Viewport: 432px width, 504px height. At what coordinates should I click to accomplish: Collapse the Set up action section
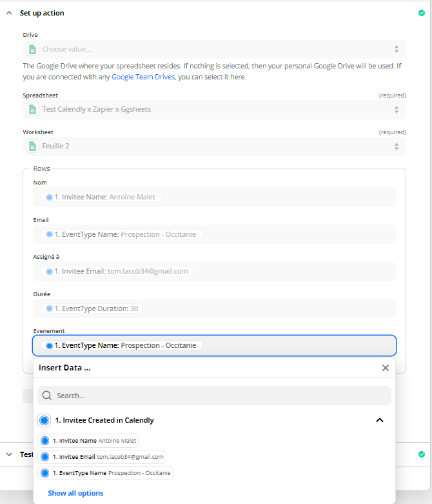[9, 13]
